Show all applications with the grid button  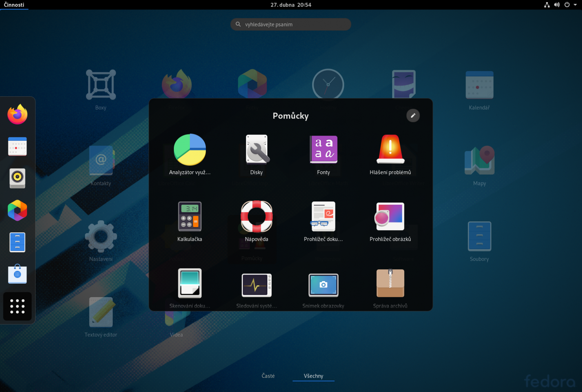tap(17, 307)
